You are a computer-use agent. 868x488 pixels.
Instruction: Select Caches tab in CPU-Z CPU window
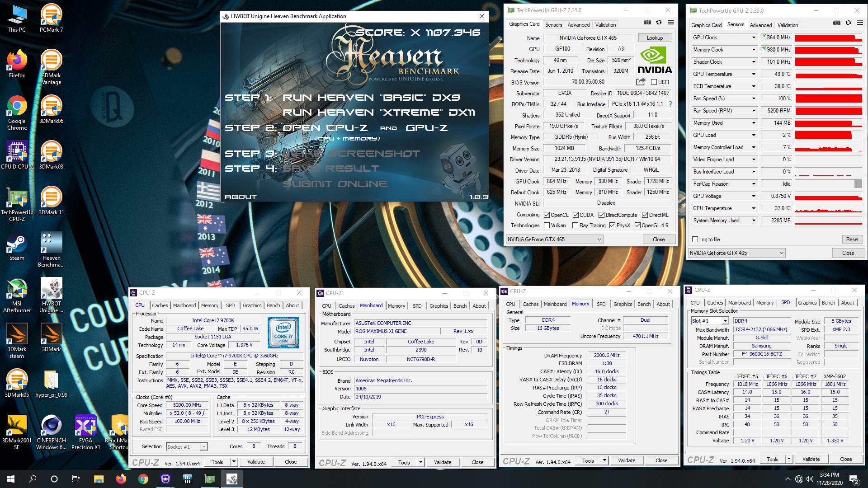pos(160,305)
